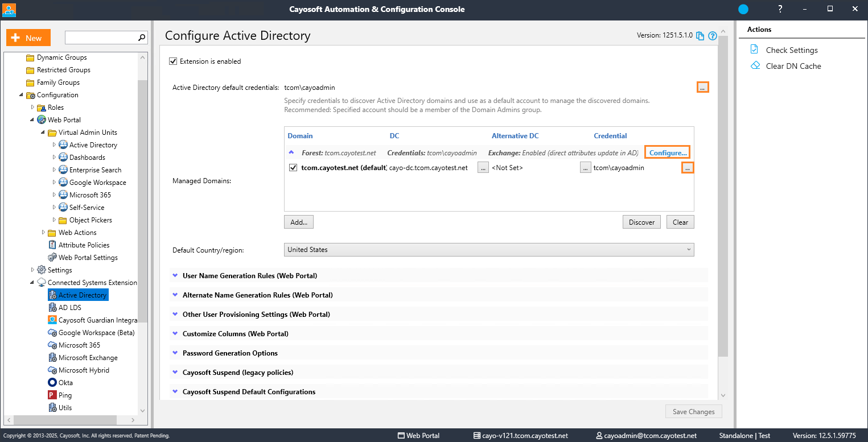This screenshot has width=868, height=442.
Task: Click the copy version icon beside version number
Action: (x=701, y=36)
